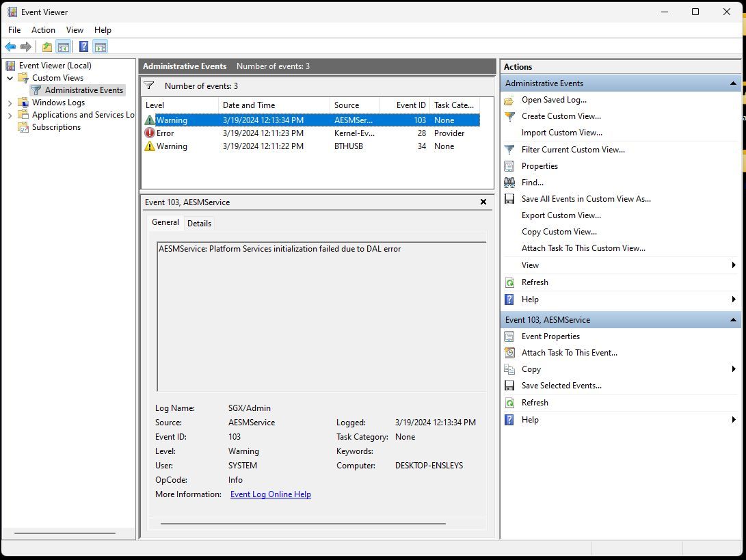Click Refresh under Administrative Events actions
Screen dimensions: 746x560
[x=535, y=282]
